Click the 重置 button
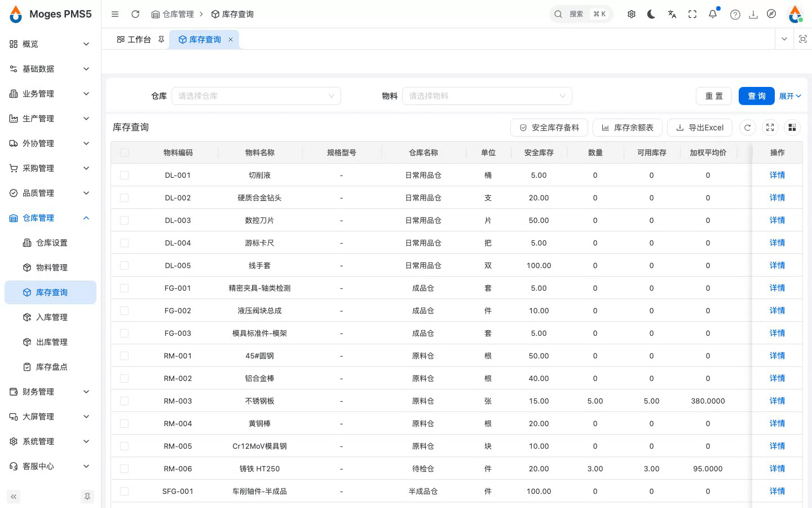This screenshot has height=508, width=812. 714,96
